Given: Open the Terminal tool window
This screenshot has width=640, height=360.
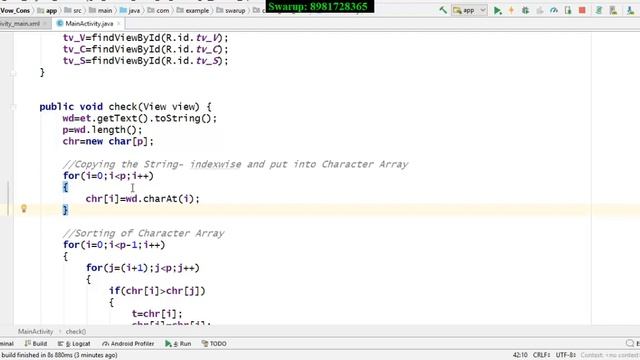Looking at the screenshot, I should (7, 344).
